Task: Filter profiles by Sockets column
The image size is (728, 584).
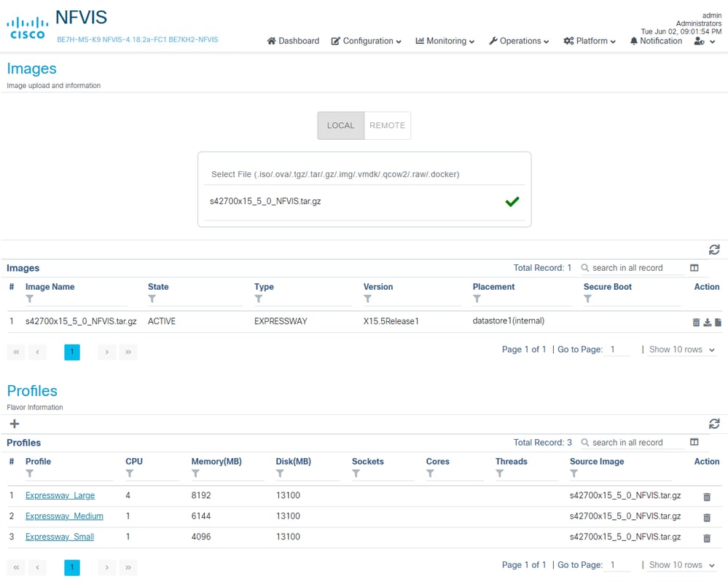Action: coord(356,473)
